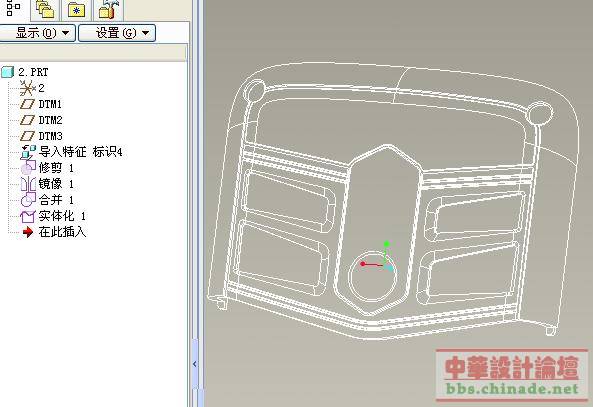Click the 实体化 1 solidify feature icon
This screenshot has height=407, width=593.
pos(27,216)
